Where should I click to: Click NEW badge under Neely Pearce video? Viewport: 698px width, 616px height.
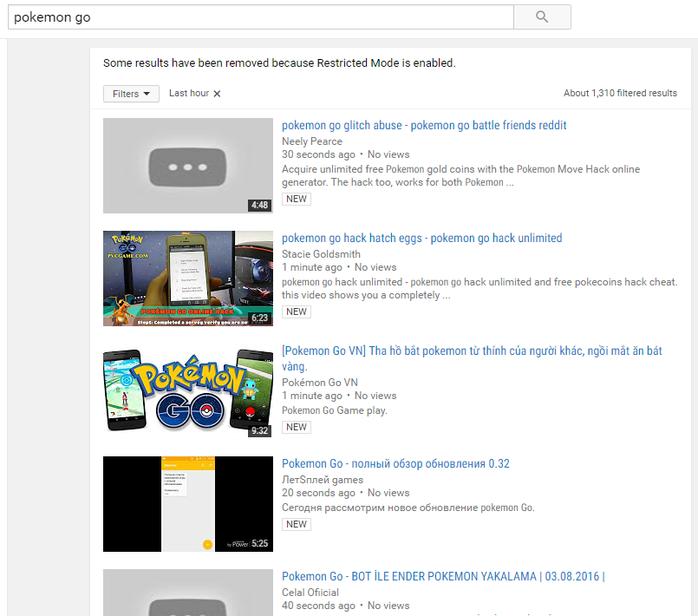pyautogui.click(x=297, y=199)
